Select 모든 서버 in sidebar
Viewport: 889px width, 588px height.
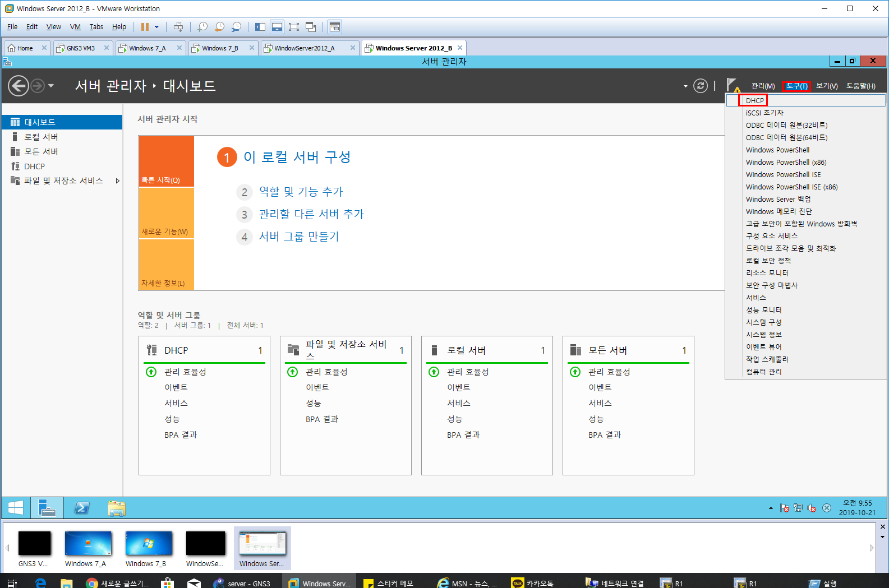(62, 151)
